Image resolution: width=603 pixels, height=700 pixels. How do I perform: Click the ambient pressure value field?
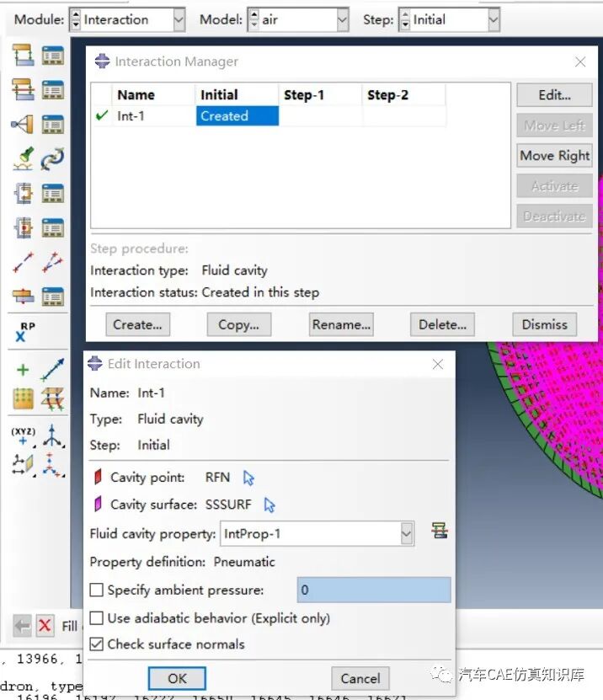pyautogui.click(x=374, y=590)
